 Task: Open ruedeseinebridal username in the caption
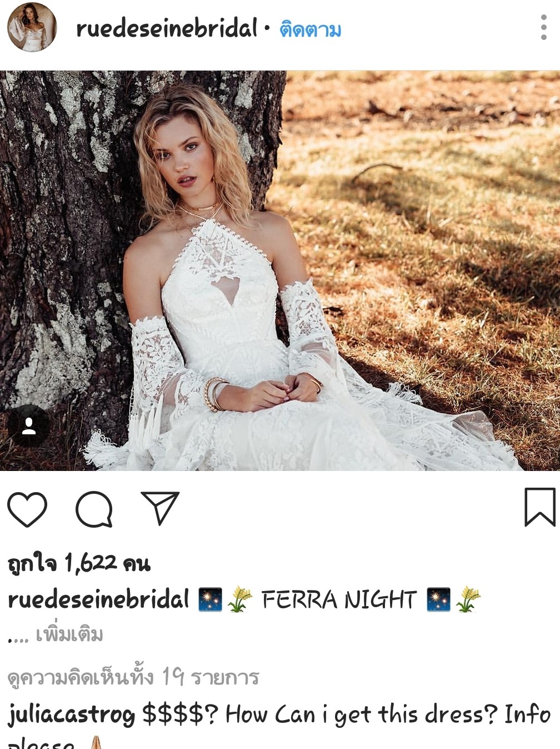click(x=99, y=600)
